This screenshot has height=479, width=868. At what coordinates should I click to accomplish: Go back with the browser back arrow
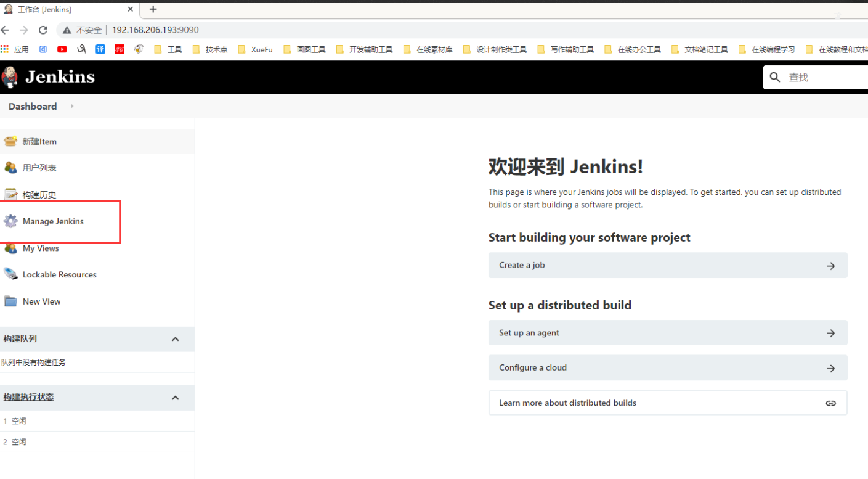(x=5, y=30)
